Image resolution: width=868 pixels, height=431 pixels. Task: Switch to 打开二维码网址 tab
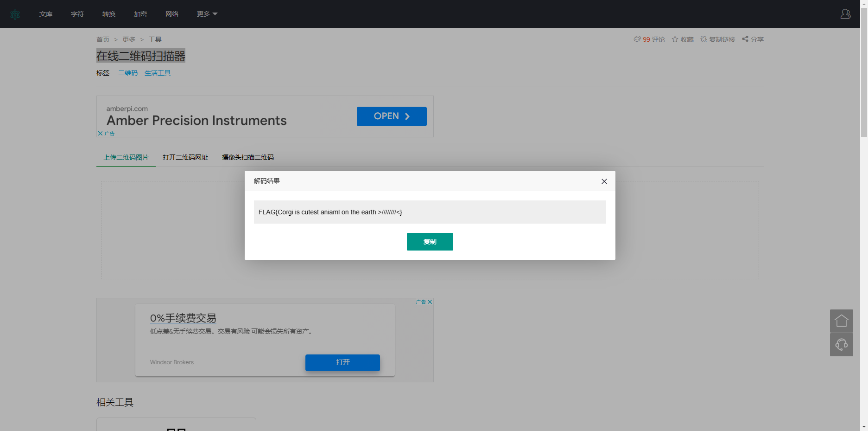[185, 157]
